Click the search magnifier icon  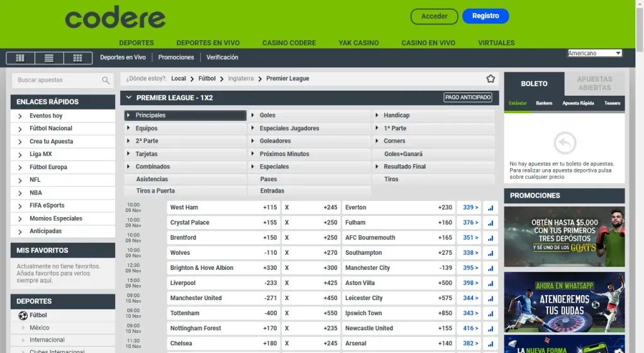[106, 81]
